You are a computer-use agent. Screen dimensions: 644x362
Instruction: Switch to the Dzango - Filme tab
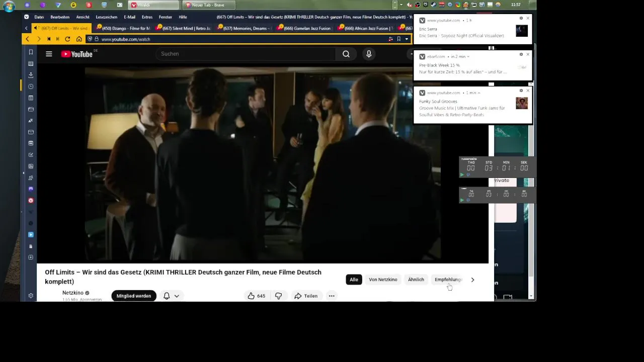click(x=122, y=28)
